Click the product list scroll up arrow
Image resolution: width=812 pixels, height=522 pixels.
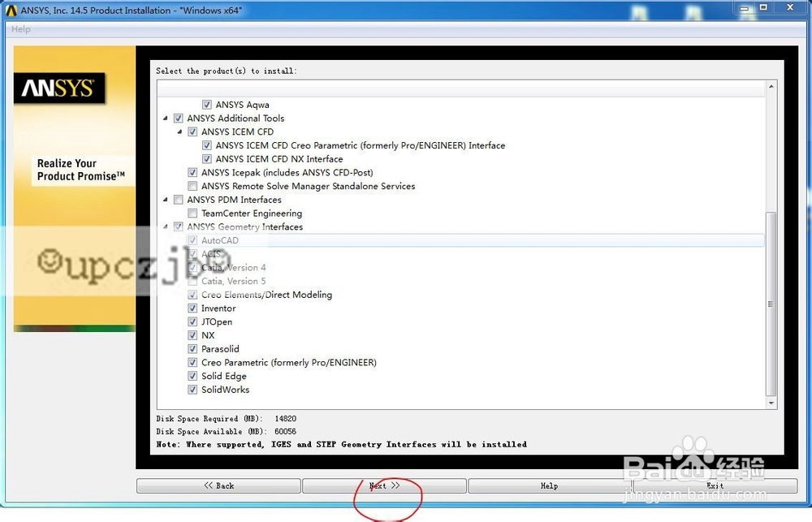771,87
